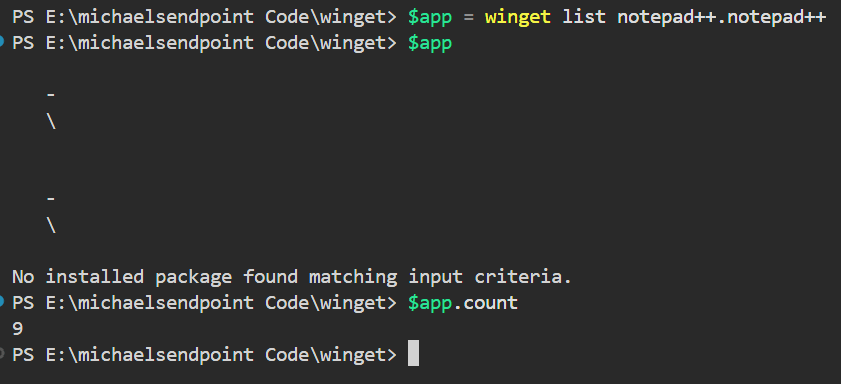
Task: Click the standalone $app command on the second line
Action: [x=430, y=43]
